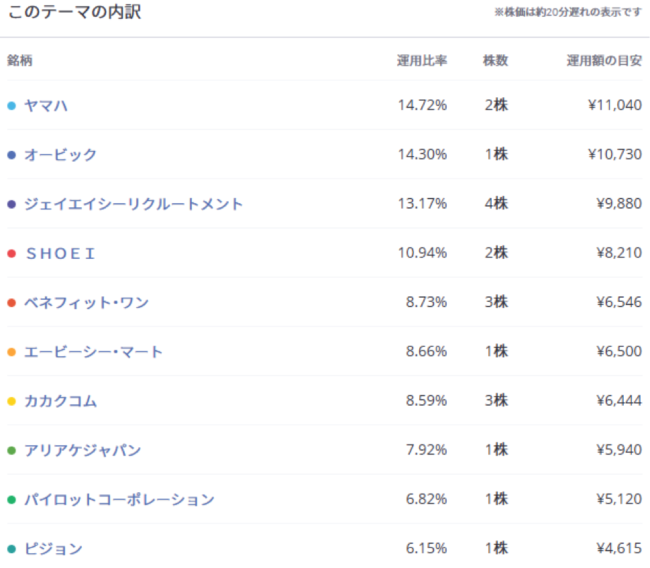Select the パイロットコーポレーション link

(x=120, y=499)
